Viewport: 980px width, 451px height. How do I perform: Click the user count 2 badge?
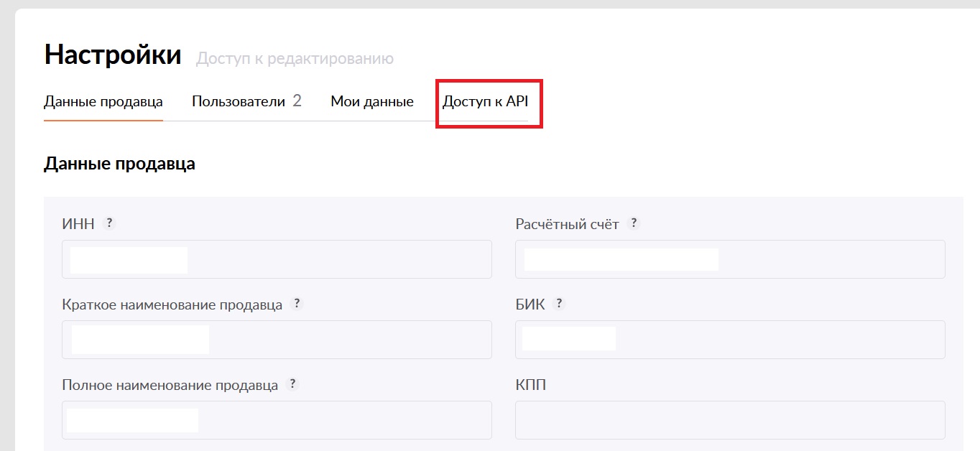(297, 101)
